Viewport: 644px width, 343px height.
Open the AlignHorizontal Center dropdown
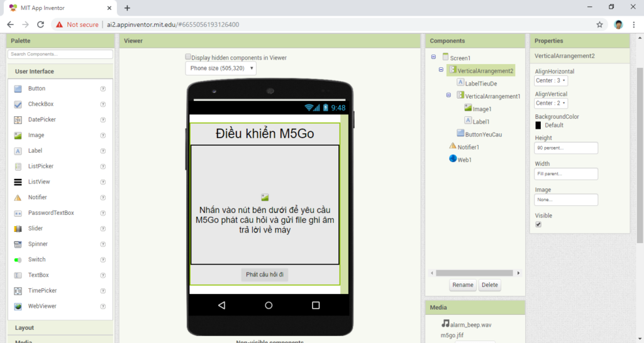coord(551,80)
